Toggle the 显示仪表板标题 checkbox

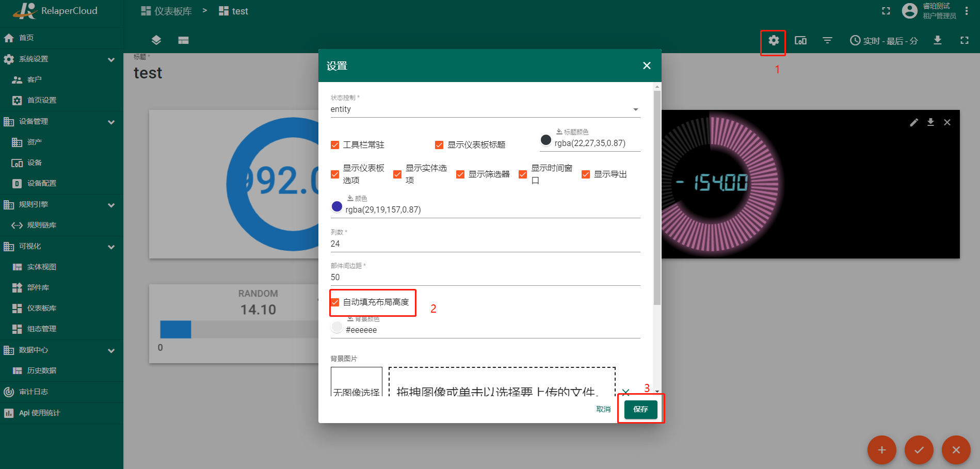click(439, 145)
